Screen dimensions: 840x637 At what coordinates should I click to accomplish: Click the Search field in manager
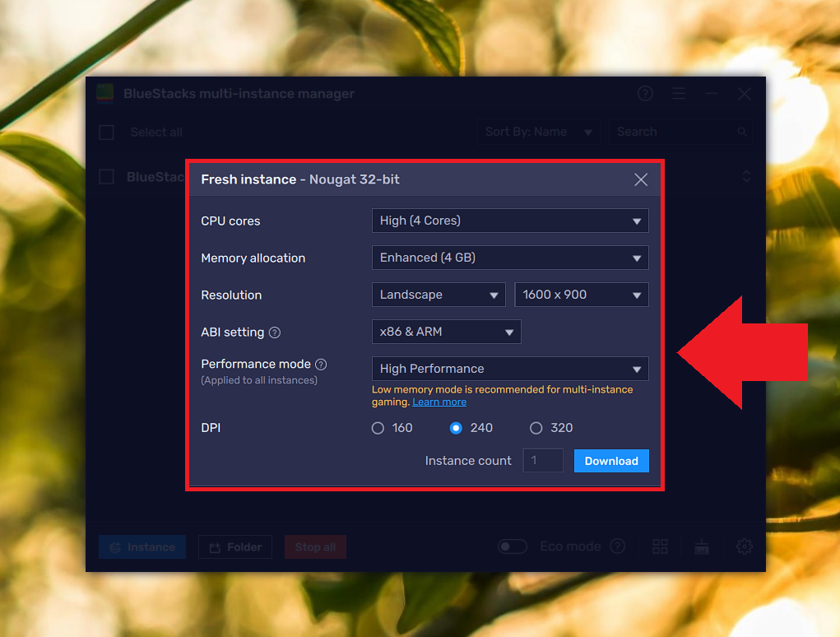coord(680,132)
